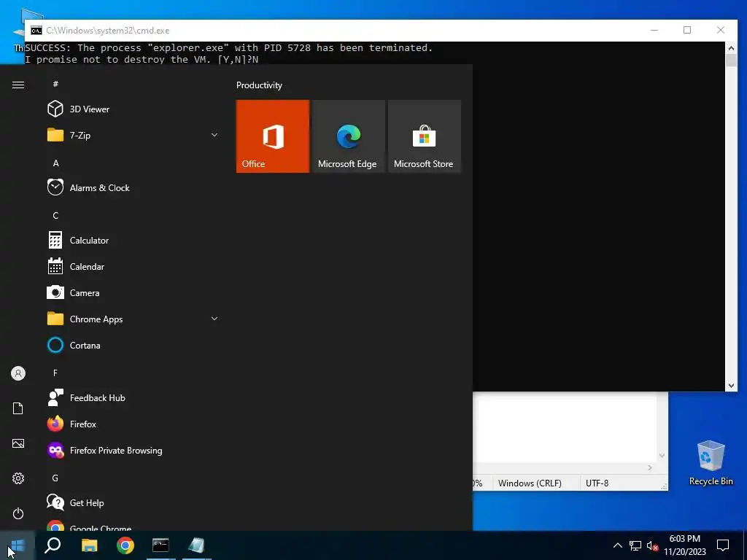Click inside the Notepad text area
Image resolution: width=747 pixels, height=560 pixels.
pos(567,427)
